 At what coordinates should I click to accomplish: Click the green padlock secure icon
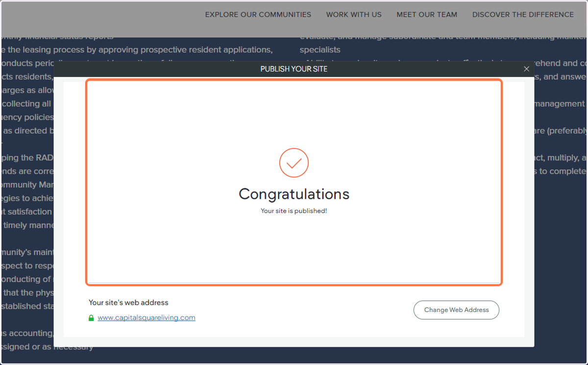point(91,318)
